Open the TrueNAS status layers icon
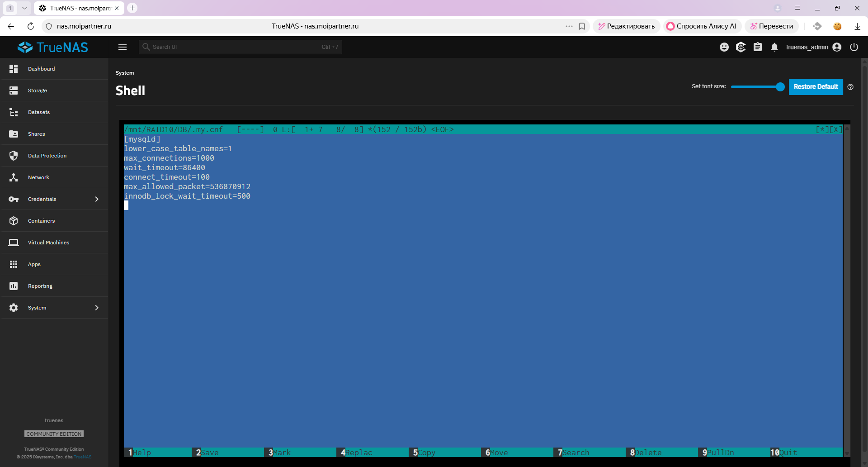The width and height of the screenshot is (868, 467). pos(741,47)
